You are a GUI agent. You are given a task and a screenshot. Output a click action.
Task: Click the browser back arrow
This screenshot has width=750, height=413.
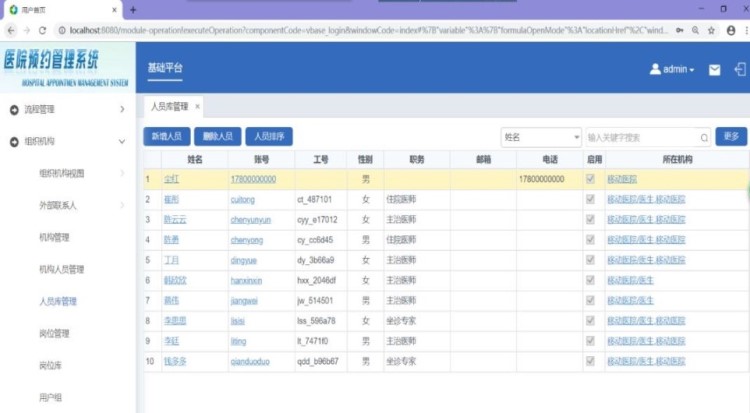(10, 30)
